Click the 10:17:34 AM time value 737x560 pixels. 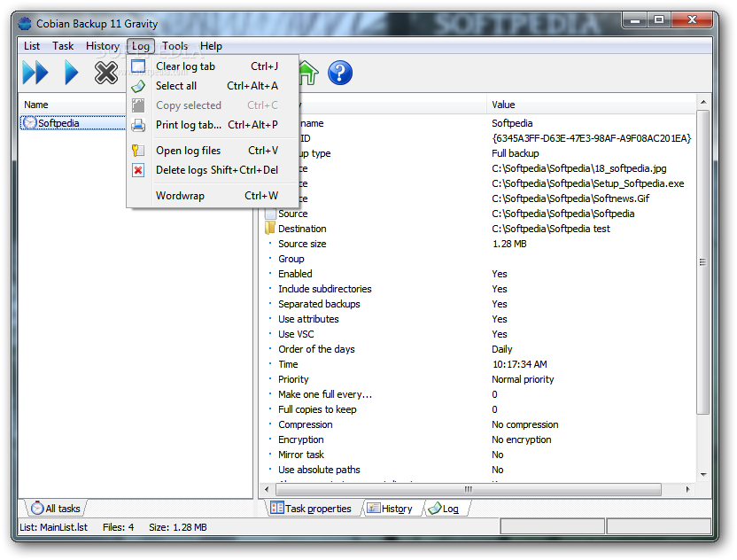click(519, 364)
